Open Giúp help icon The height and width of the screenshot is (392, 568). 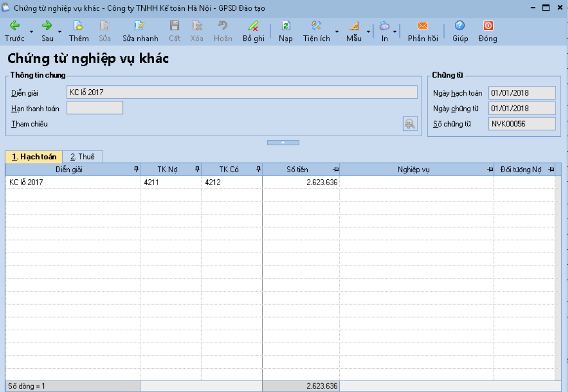coord(460,26)
